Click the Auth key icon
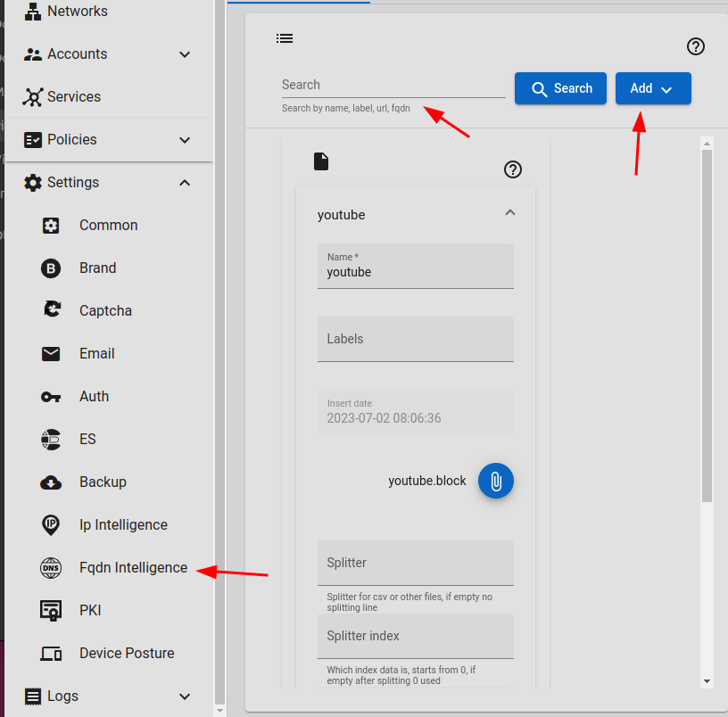The image size is (728, 717). pos(51,397)
